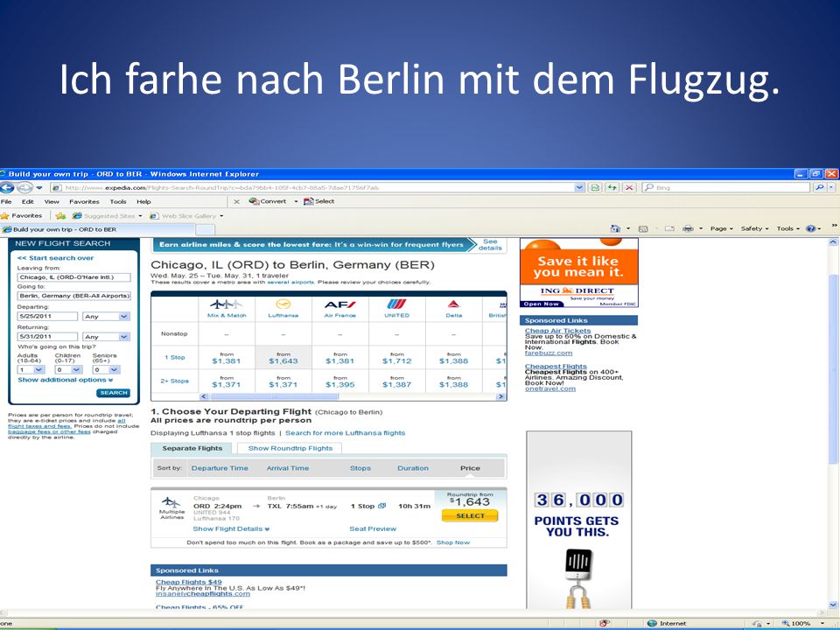The height and width of the screenshot is (630, 840).
Task: Open the Favorites star button
Action: [22, 216]
